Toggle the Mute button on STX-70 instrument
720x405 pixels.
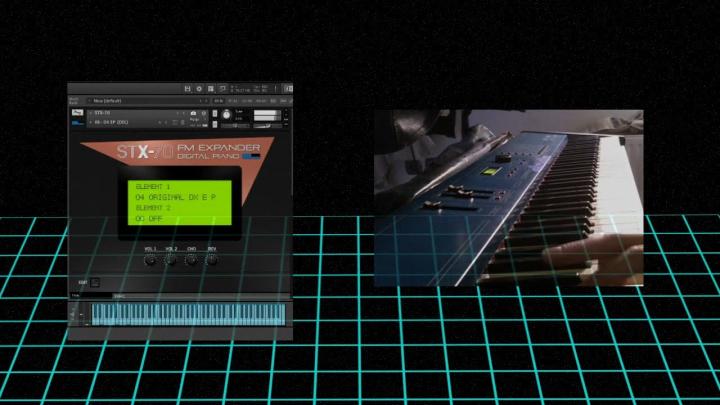215,124
